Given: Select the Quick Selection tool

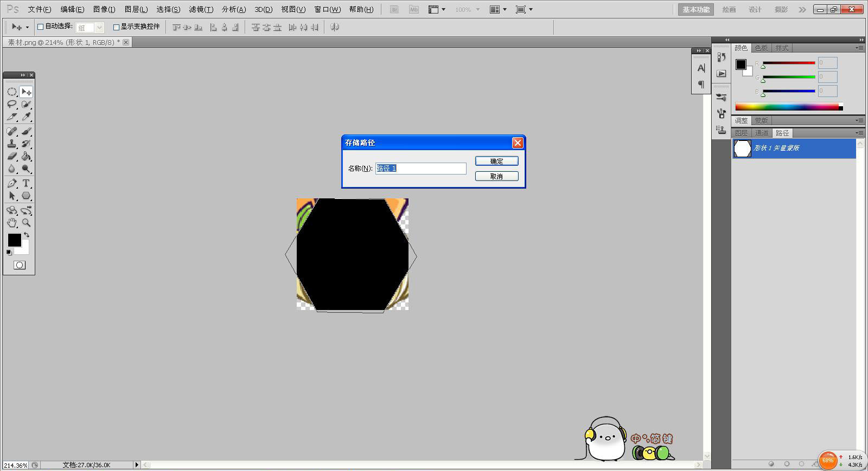Looking at the screenshot, I should click(x=26, y=104).
